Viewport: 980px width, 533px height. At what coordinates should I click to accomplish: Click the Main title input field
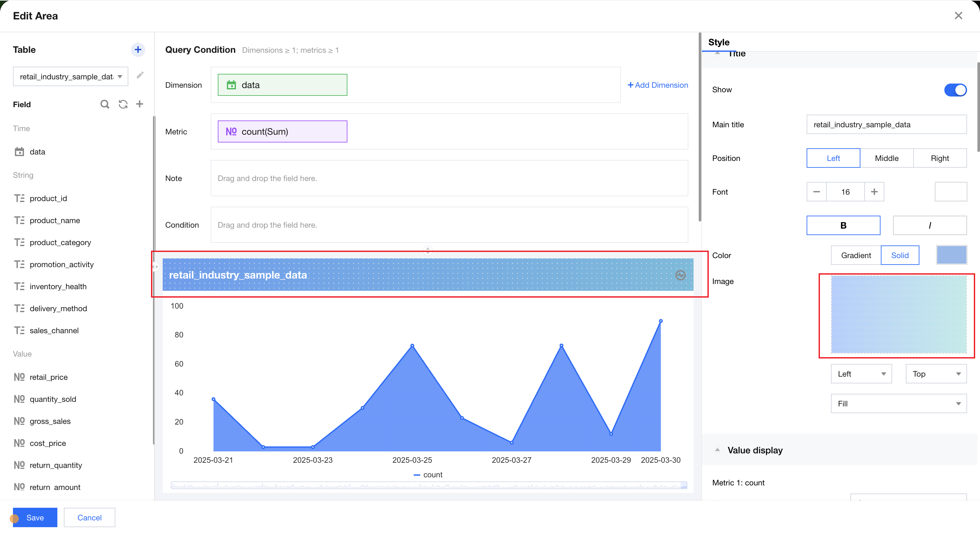point(886,125)
